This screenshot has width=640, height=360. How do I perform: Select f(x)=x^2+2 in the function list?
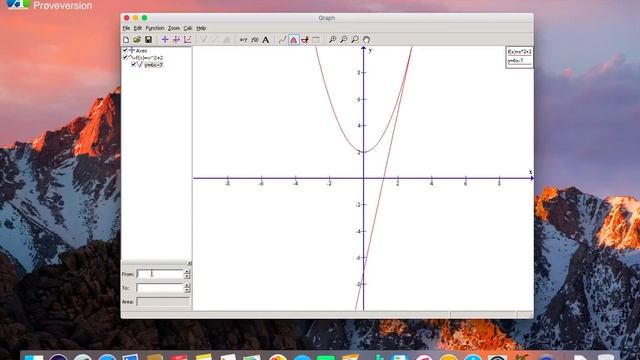point(149,58)
